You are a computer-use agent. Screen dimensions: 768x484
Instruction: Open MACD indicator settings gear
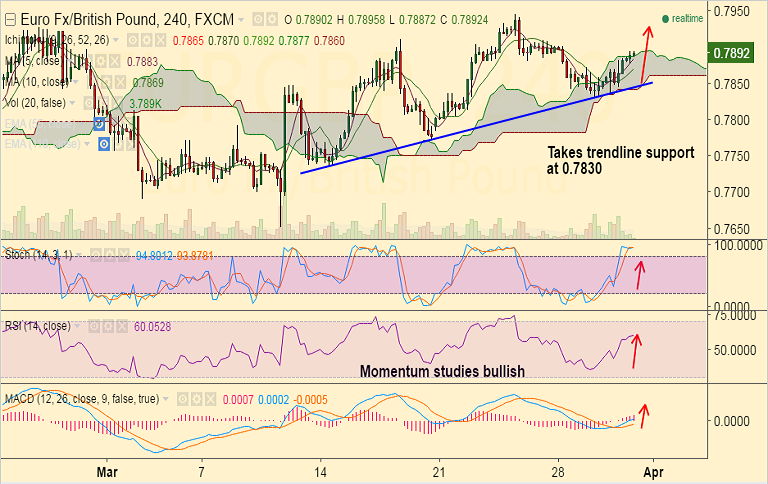pos(196,399)
